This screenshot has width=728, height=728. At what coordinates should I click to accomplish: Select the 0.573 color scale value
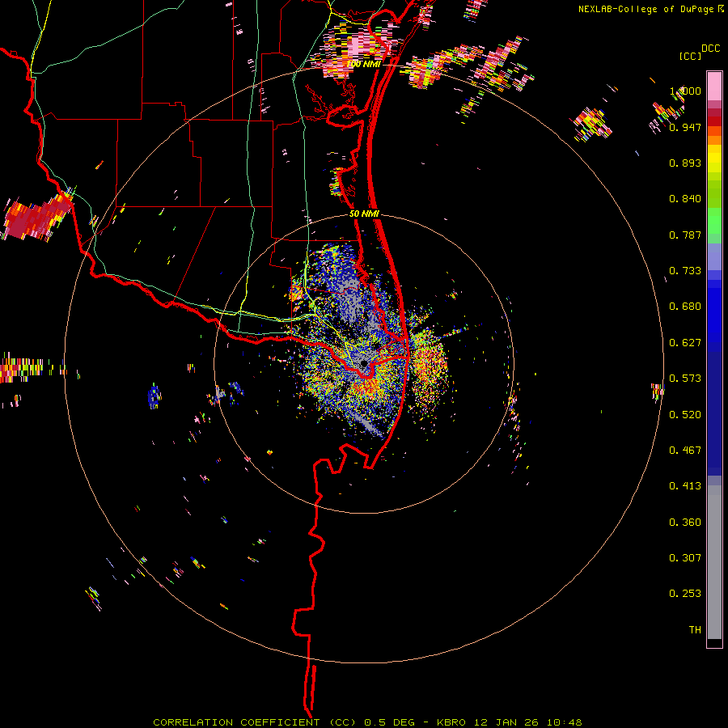pos(685,379)
